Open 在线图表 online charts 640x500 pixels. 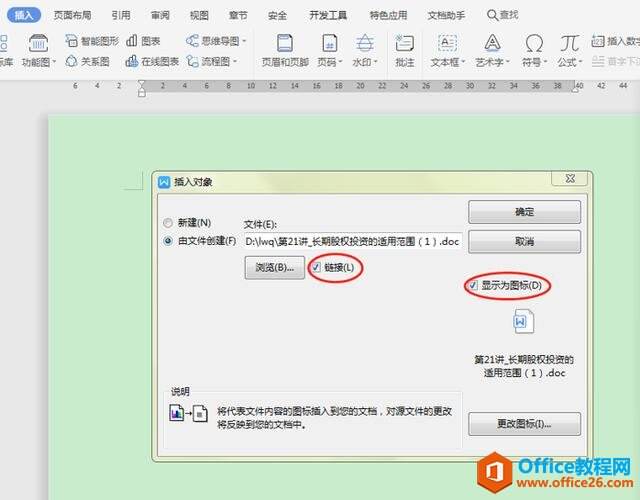coord(152,62)
